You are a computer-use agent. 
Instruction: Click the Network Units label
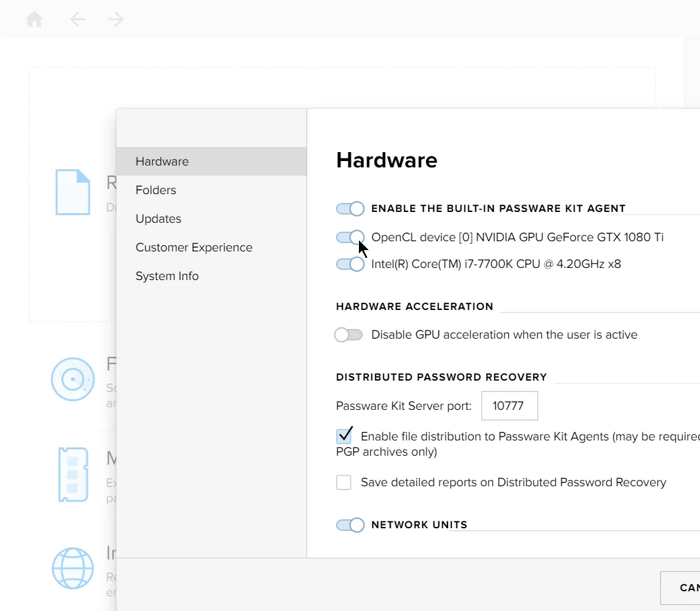pos(419,525)
